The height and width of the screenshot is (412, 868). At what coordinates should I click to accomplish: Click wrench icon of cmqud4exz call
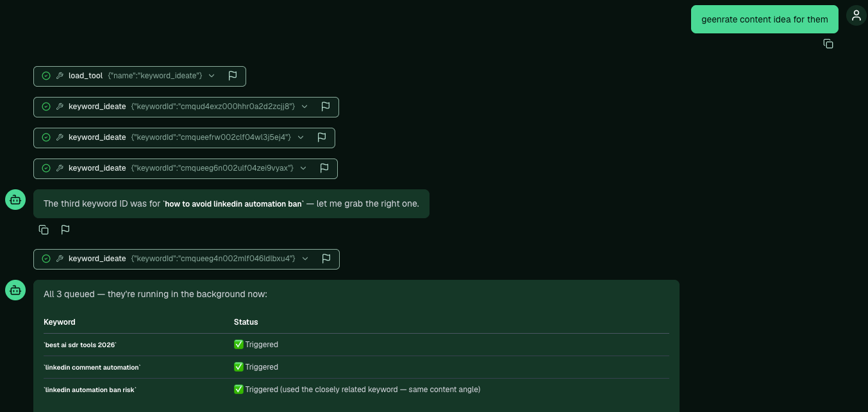[x=60, y=107]
